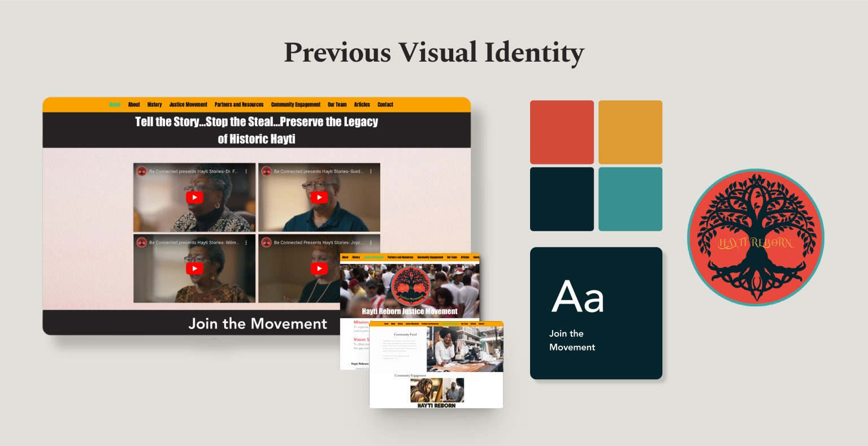Select Partners and Resources in Justice Movement page nav

pyautogui.click(x=400, y=257)
